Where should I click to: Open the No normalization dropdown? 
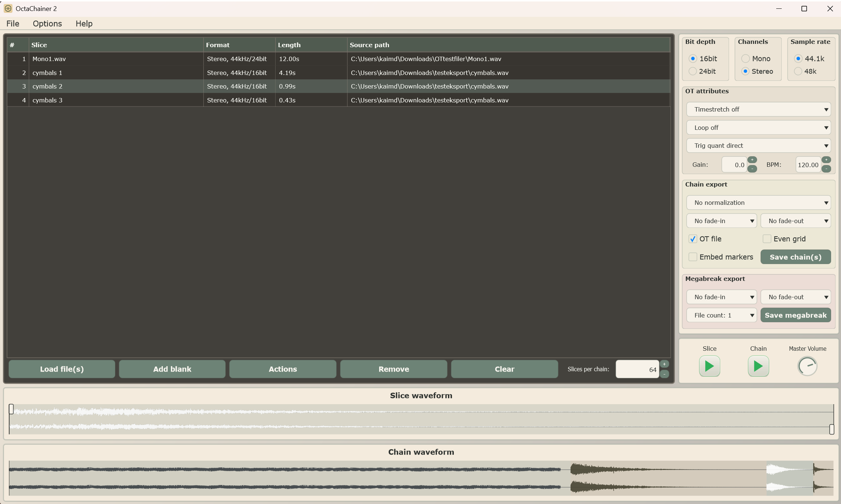[758, 203]
